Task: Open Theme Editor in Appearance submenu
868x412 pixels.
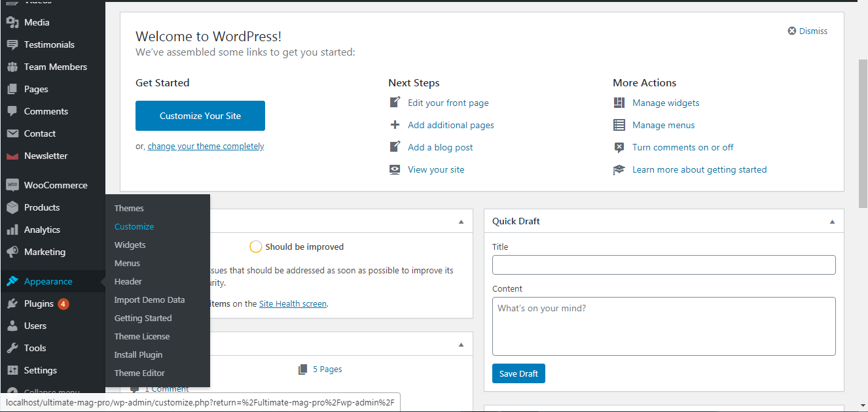Action: tap(139, 373)
